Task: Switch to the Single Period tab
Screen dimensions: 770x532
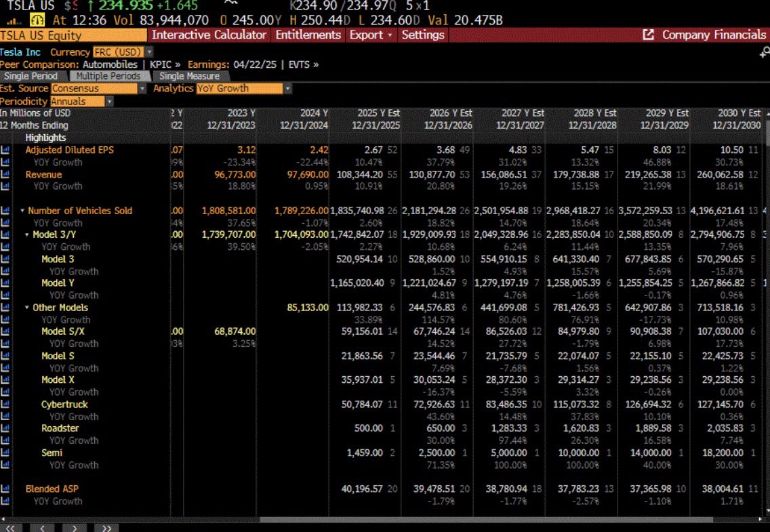Action: point(31,77)
